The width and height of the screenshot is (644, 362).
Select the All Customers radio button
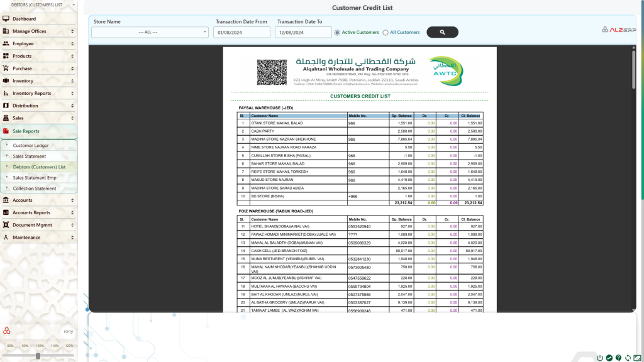[386, 33]
